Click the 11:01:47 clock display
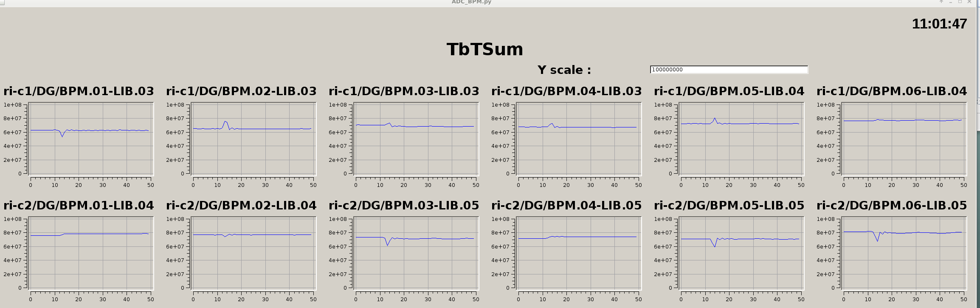Viewport: 980px width, 308px height. click(939, 24)
